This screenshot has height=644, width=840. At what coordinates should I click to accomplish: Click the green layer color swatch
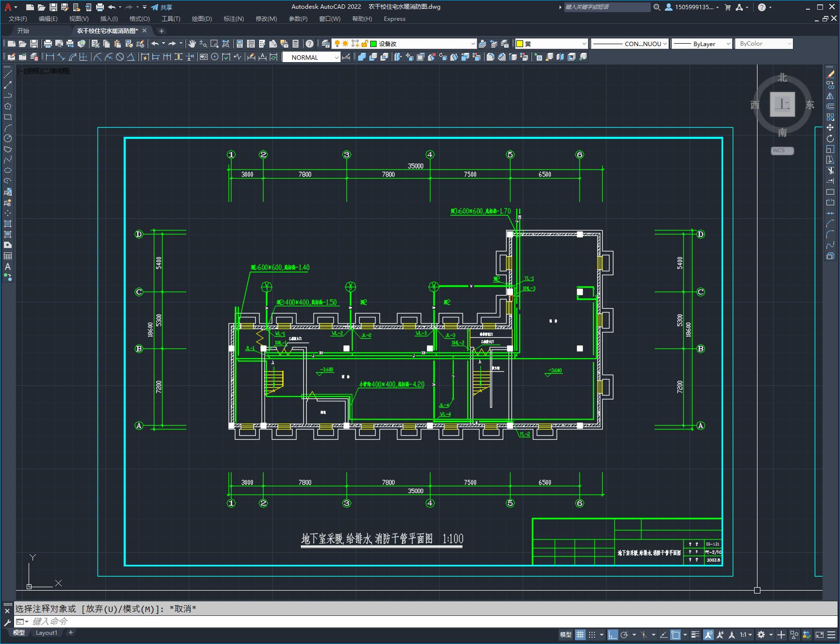374,44
